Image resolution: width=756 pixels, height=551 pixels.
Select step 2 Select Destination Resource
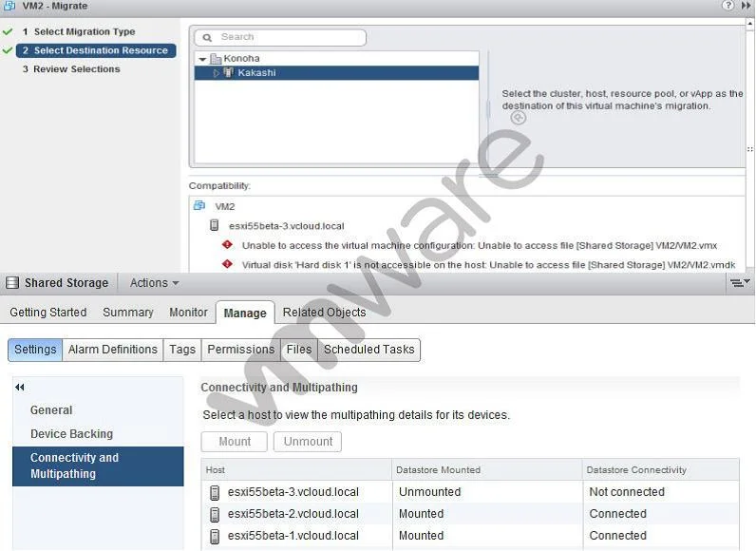click(96, 50)
